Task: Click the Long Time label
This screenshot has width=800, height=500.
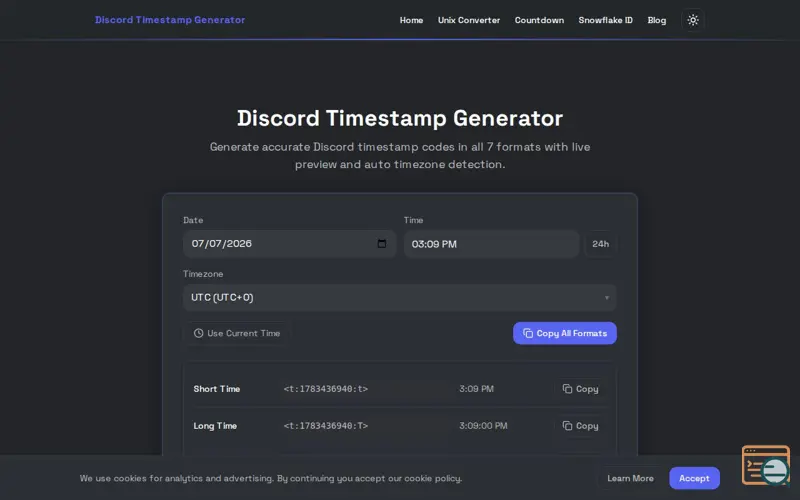Action: coord(215,426)
